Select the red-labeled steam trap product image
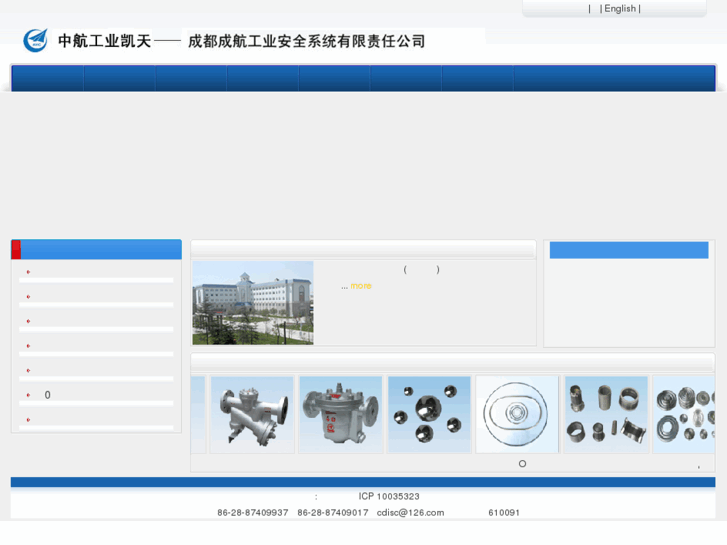Image resolution: width=727 pixels, height=545 pixels. click(x=341, y=414)
